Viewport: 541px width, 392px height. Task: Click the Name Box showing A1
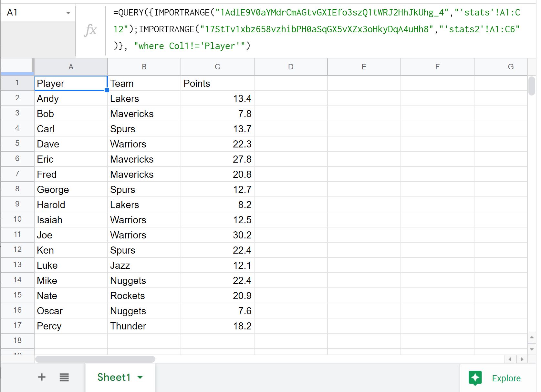(x=38, y=13)
